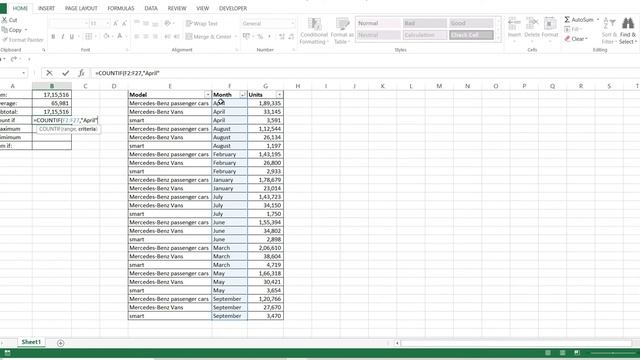Click the Copy command
Screen dimensions: 640x360
pyautogui.click(x=12, y=30)
